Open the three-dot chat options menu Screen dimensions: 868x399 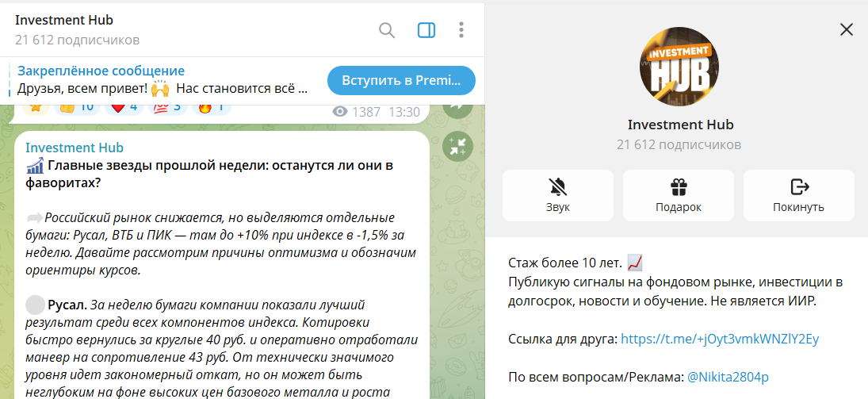pyautogui.click(x=461, y=30)
